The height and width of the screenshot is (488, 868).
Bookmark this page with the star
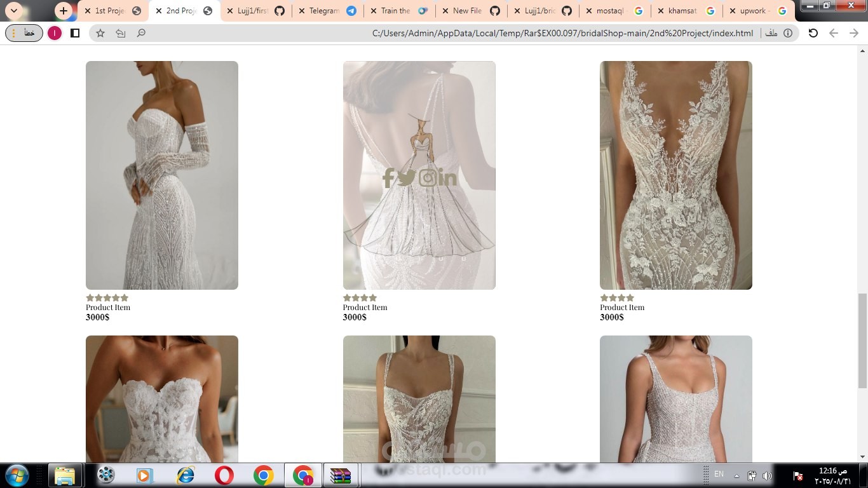click(100, 33)
